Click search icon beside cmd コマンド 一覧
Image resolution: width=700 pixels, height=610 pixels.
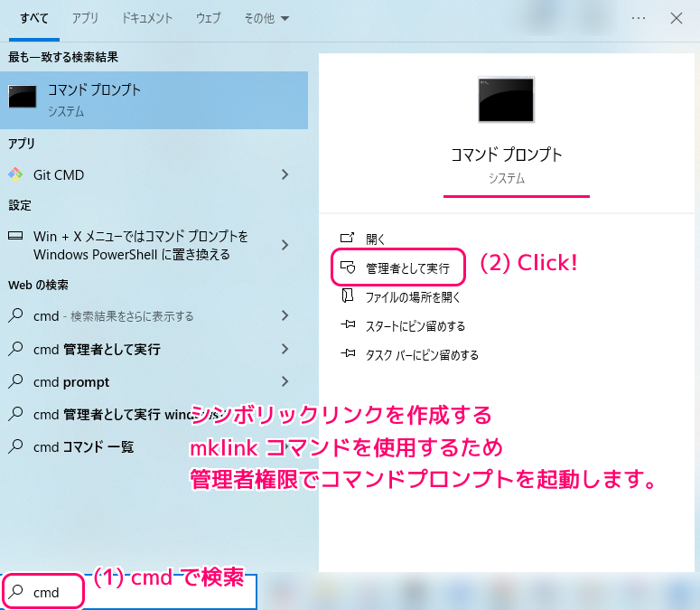click(15, 446)
